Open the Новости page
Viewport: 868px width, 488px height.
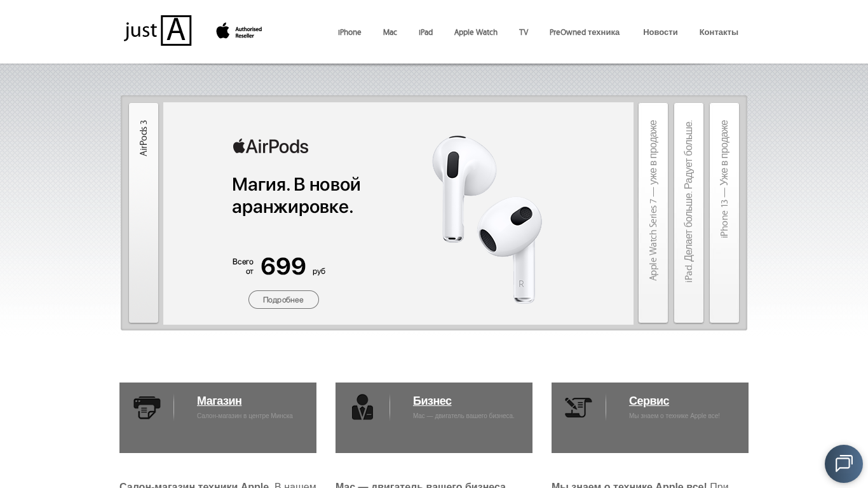coord(660,32)
